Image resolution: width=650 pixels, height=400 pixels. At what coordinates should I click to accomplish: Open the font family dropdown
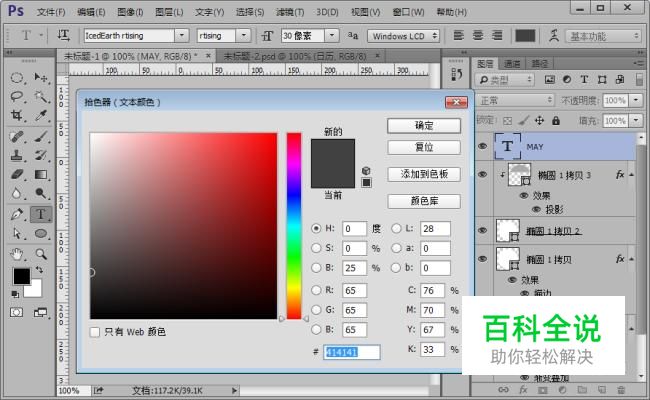pyautogui.click(x=182, y=36)
